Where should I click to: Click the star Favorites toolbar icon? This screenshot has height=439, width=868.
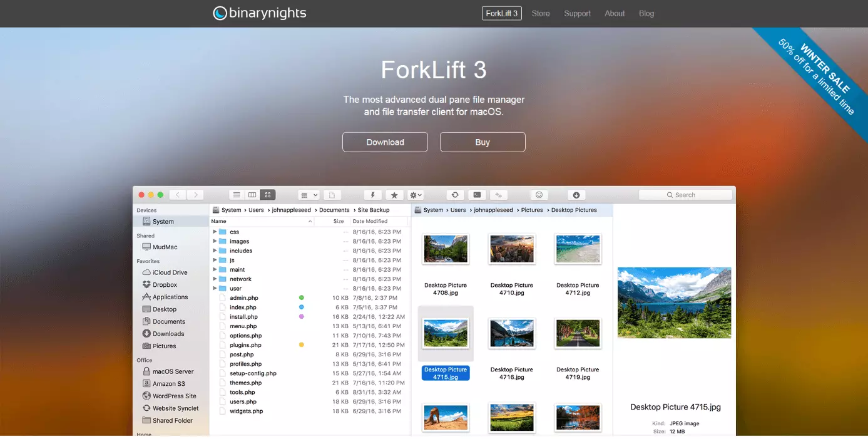coord(394,195)
